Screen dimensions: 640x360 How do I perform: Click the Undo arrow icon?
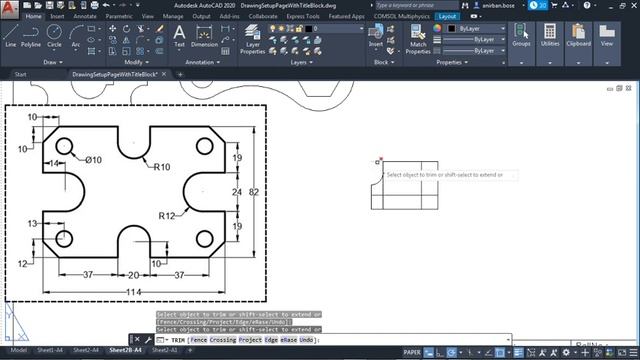tap(106, 5)
